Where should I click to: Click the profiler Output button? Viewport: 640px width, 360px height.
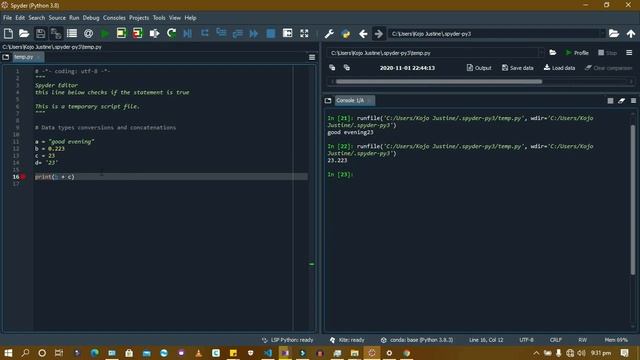(x=479, y=68)
